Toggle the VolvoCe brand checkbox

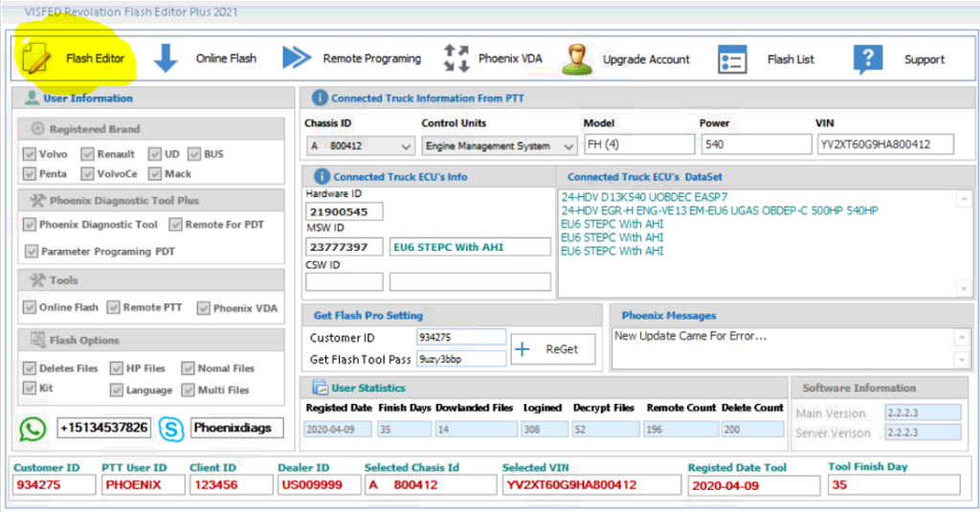pyautogui.click(x=87, y=173)
